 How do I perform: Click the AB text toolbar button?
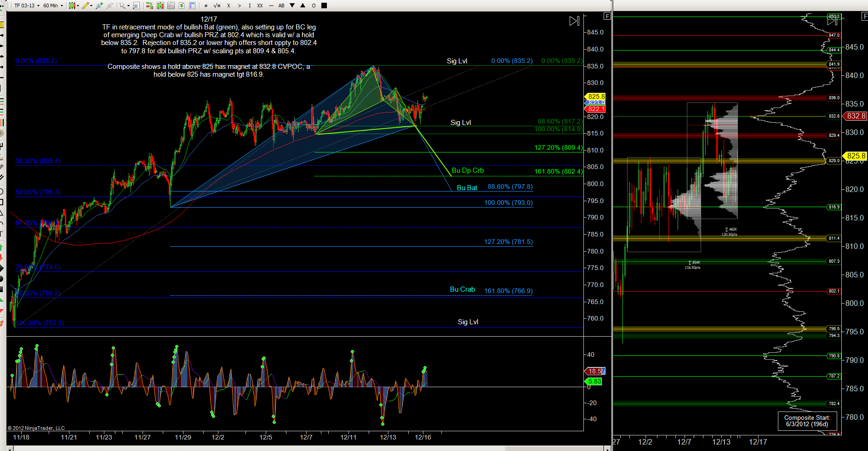[281, 6]
